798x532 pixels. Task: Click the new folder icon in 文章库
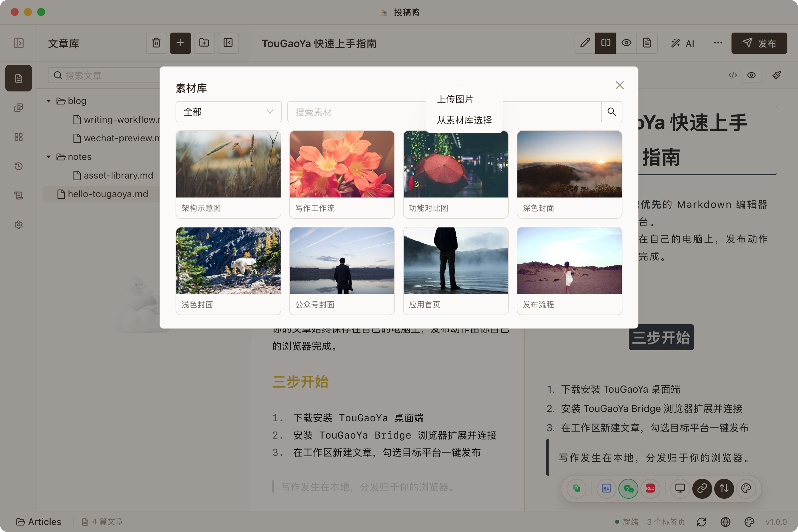click(204, 43)
